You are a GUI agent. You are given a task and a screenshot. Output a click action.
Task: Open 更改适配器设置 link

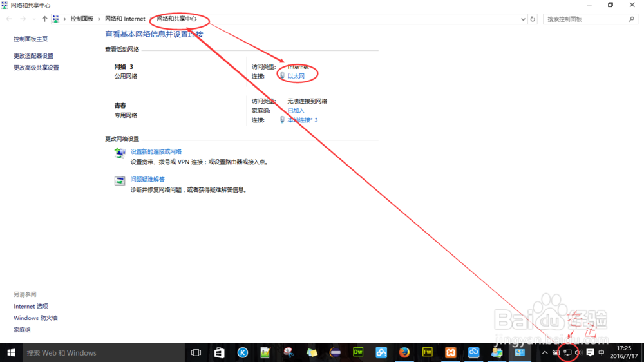[33, 56]
